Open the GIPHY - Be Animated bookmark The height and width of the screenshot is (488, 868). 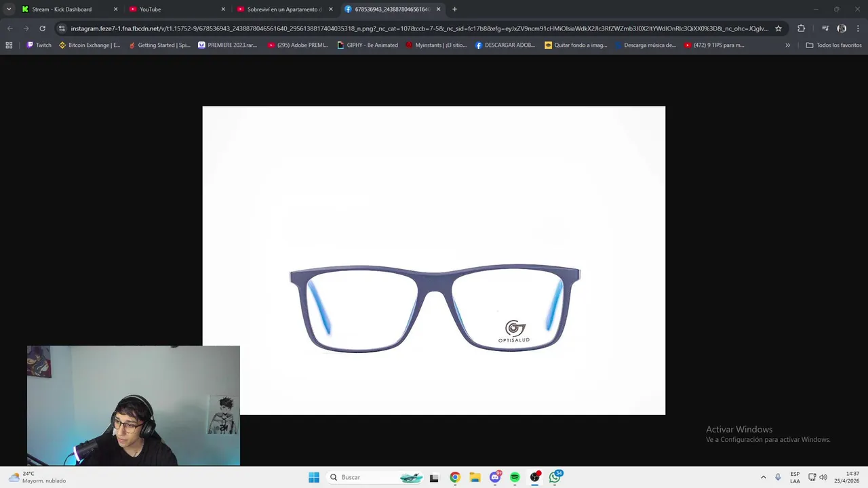(368, 45)
